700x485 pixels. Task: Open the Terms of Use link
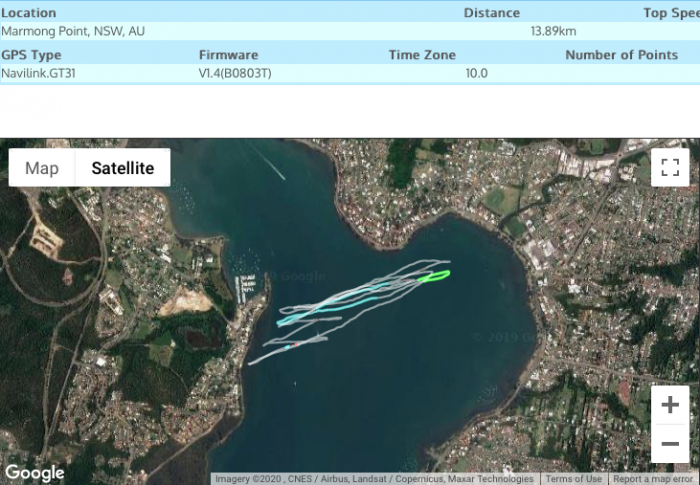point(573,479)
